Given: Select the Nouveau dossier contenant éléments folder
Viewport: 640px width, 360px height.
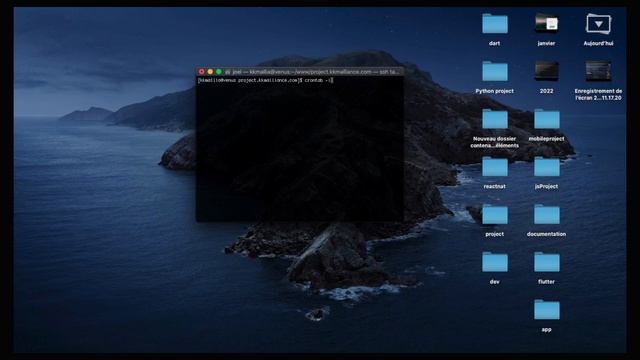Looking at the screenshot, I should [495, 119].
